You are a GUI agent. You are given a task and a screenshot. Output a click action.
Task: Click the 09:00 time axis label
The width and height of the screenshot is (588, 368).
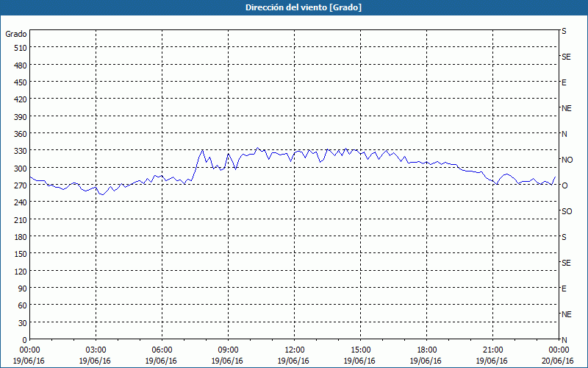(229, 350)
